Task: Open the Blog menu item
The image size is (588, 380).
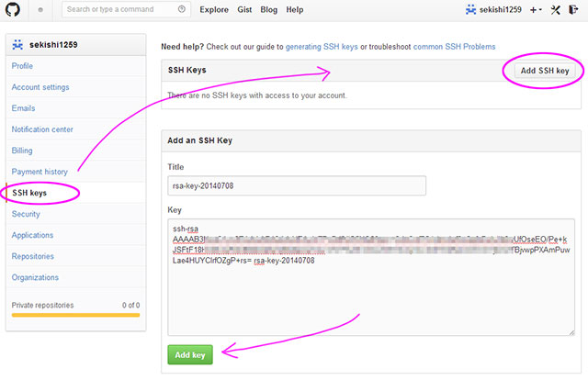Action: coord(269,10)
